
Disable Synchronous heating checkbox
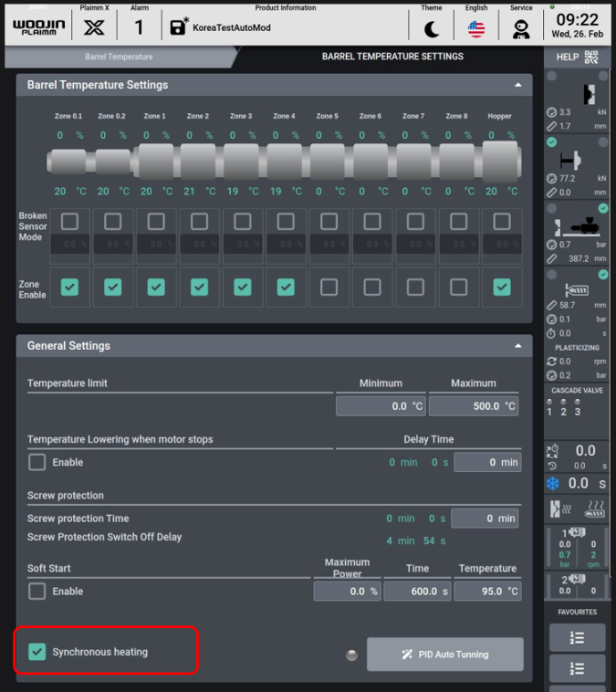37,652
